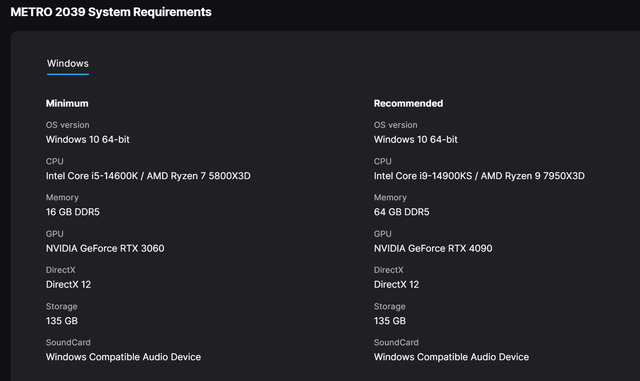Click minimum DirectX 12 value

click(x=68, y=285)
